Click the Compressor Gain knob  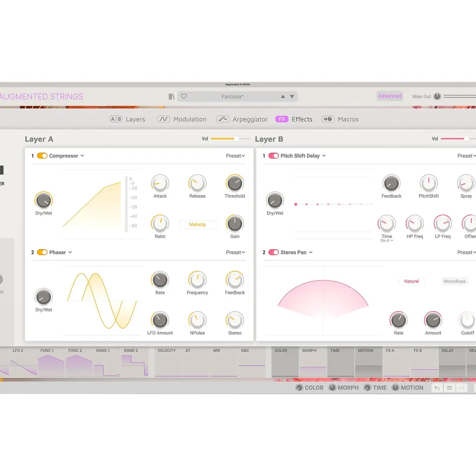click(x=235, y=224)
